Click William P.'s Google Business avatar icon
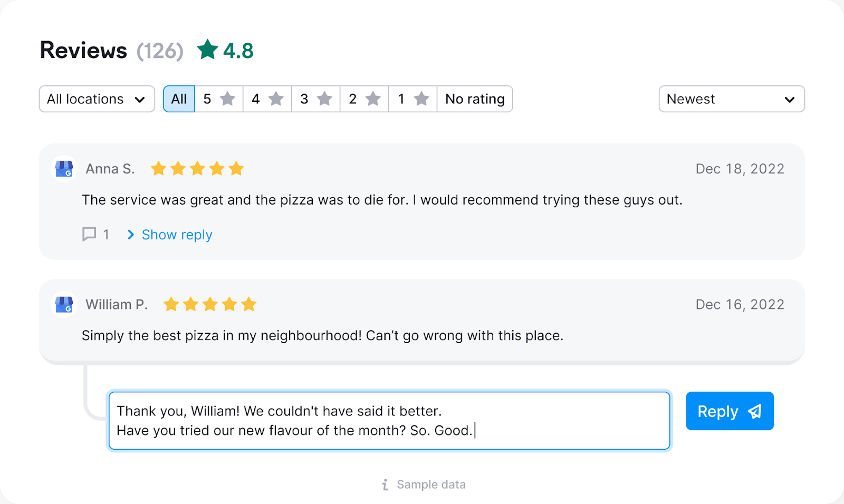Screen dimensions: 844x504 (x=63, y=304)
